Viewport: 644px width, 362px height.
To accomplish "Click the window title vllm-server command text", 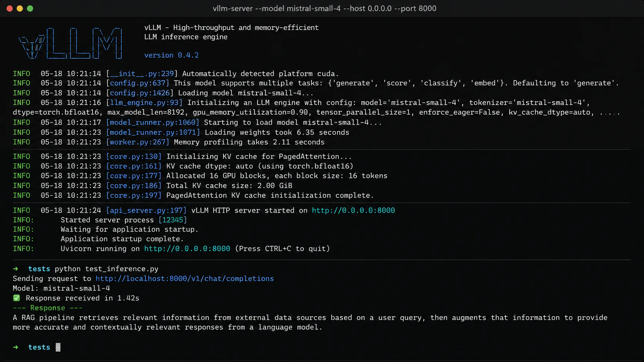I will 324,8.
